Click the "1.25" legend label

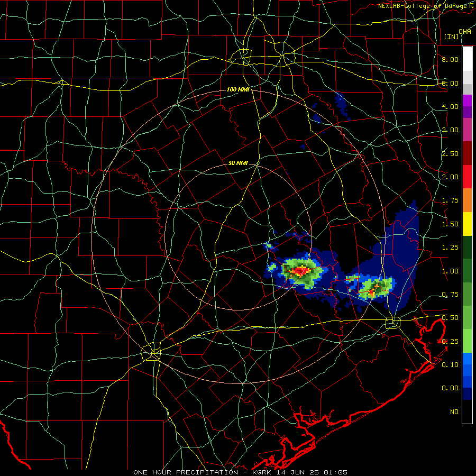pyautogui.click(x=450, y=248)
